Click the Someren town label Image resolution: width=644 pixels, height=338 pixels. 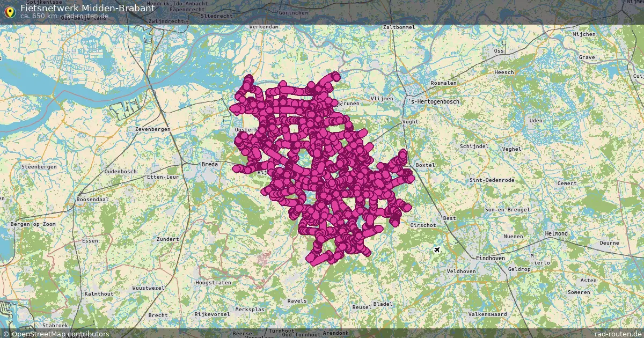(x=579, y=292)
